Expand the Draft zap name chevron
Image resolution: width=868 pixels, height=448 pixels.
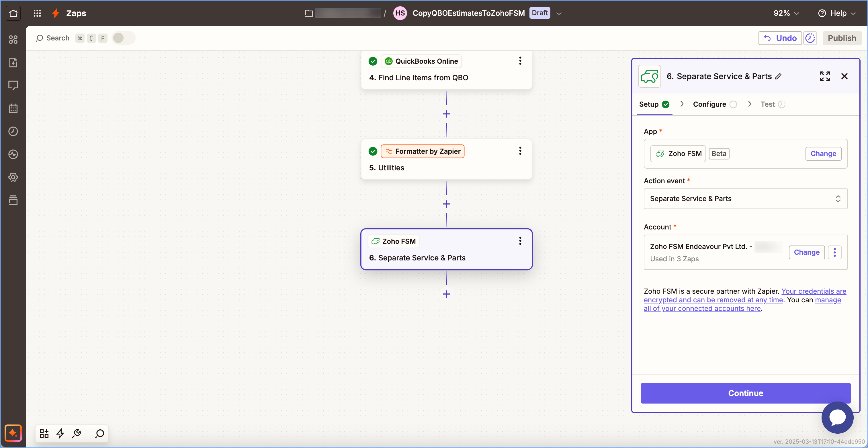tap(559, 13)
